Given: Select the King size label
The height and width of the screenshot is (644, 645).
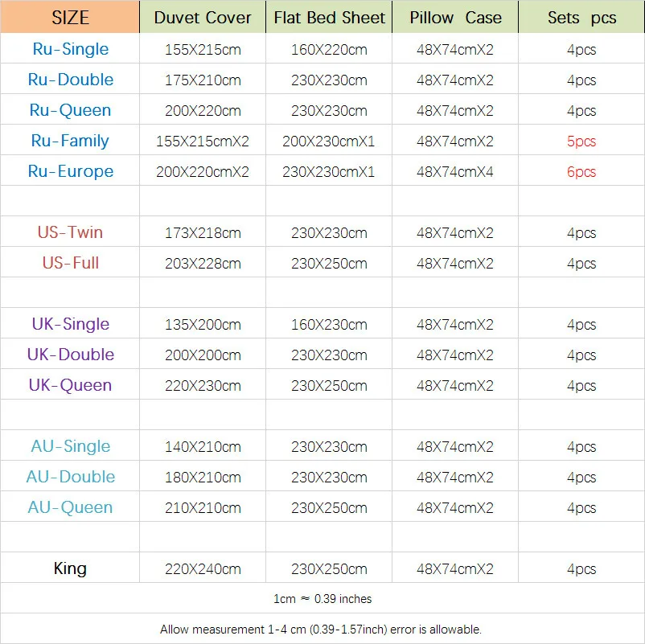Looking at the screenshot, I should tap(70, 568).
